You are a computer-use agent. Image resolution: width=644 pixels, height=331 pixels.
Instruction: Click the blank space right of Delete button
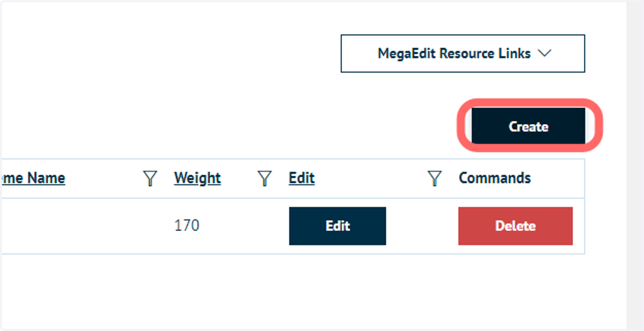click(579, 226)
